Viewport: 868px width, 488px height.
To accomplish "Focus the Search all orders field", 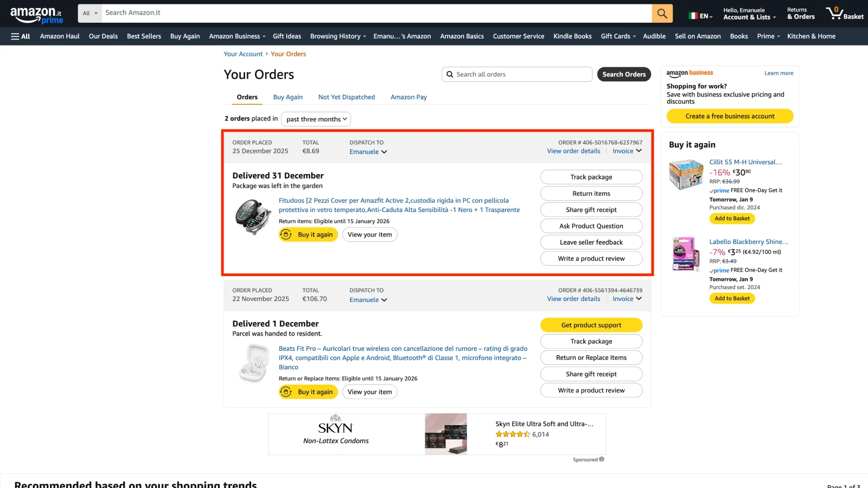I will [x=521, y=74].
